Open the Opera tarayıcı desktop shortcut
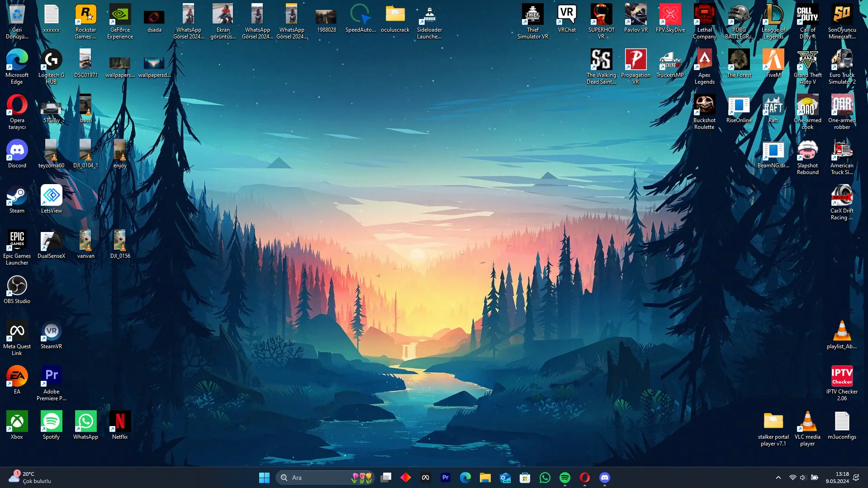The width and height of the screenshot is (868, 488). click(x=17, y=112)
